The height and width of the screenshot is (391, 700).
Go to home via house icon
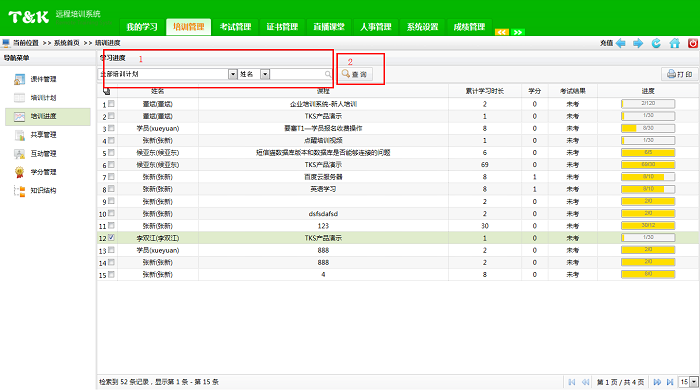pos(675,43)
